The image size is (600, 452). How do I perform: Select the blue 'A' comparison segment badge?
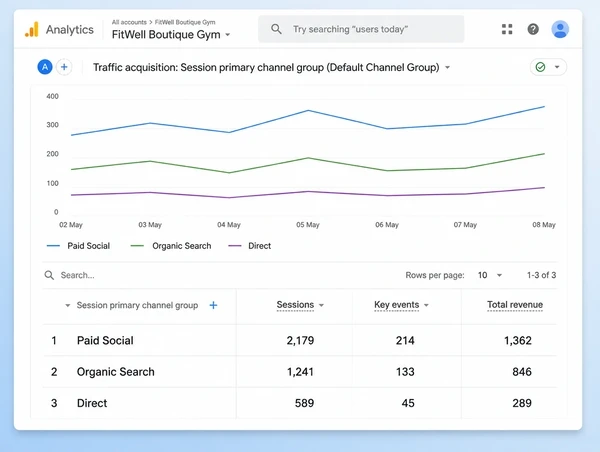[x=45, y=67]
